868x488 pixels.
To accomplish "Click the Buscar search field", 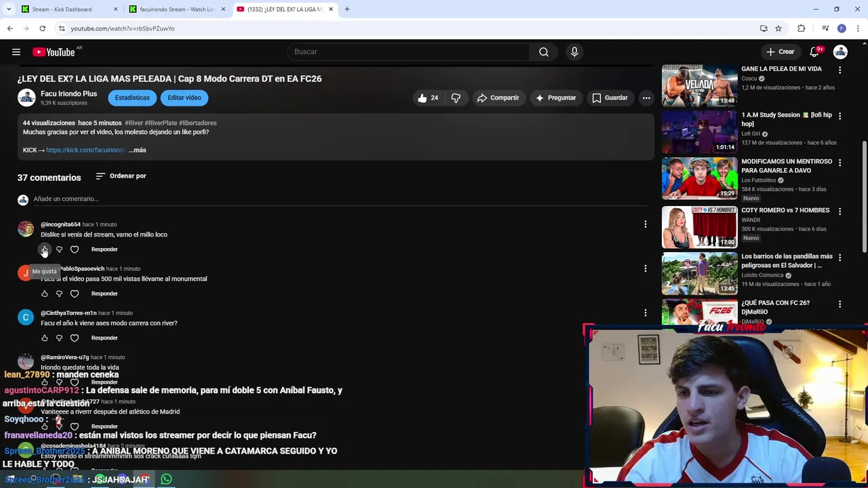I will coord(409,52).
